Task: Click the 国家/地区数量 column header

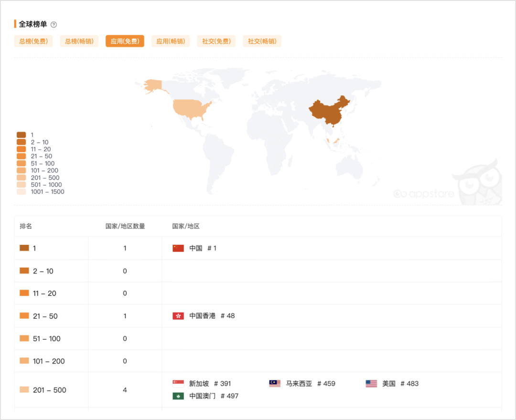Action: click(x=125, y=226)
